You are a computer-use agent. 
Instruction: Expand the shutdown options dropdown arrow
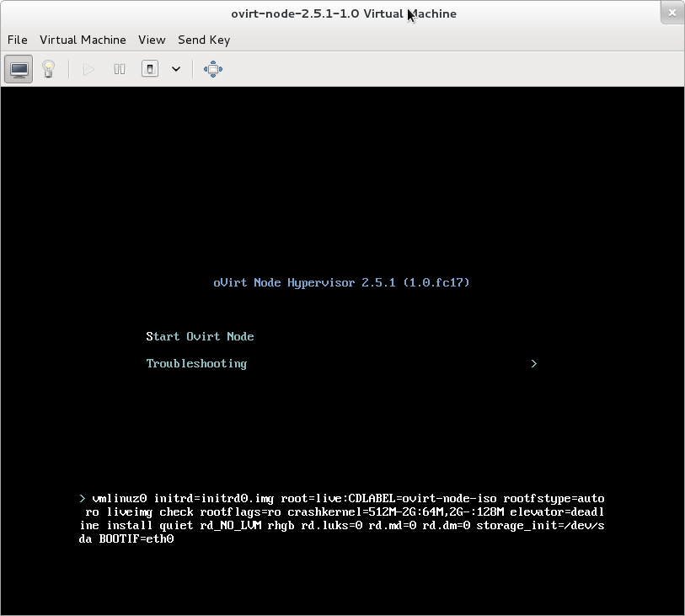(x=176, y=69)
